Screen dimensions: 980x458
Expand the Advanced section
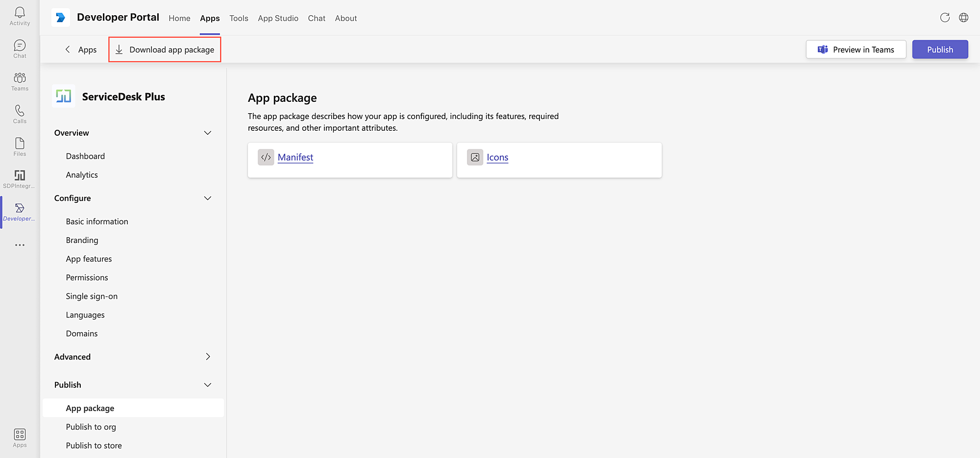pyautogui.click(x=207, y=357)
